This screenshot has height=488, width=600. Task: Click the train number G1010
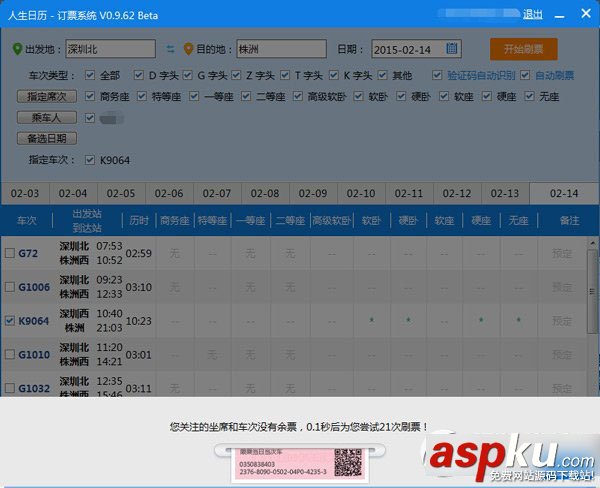click(x=34, y=355)
